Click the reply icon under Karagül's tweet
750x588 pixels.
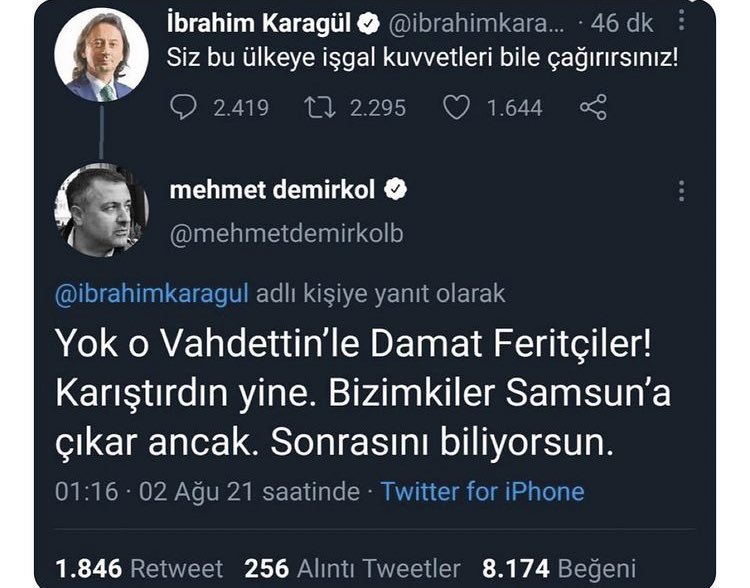pyautogui.click(x=183, y=108)
